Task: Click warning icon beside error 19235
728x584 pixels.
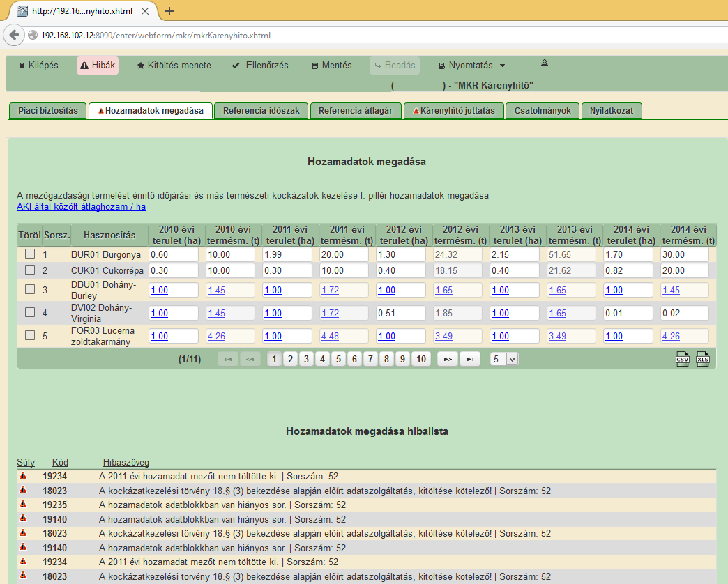Action: (23, 505)
